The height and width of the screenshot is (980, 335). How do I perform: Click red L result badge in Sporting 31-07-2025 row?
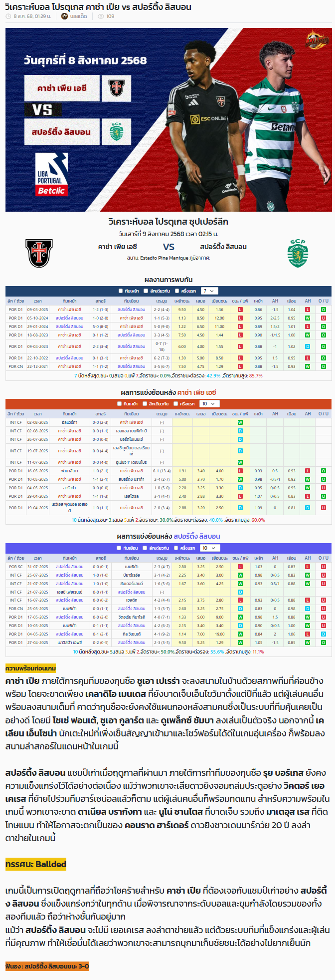click(240, 567)
